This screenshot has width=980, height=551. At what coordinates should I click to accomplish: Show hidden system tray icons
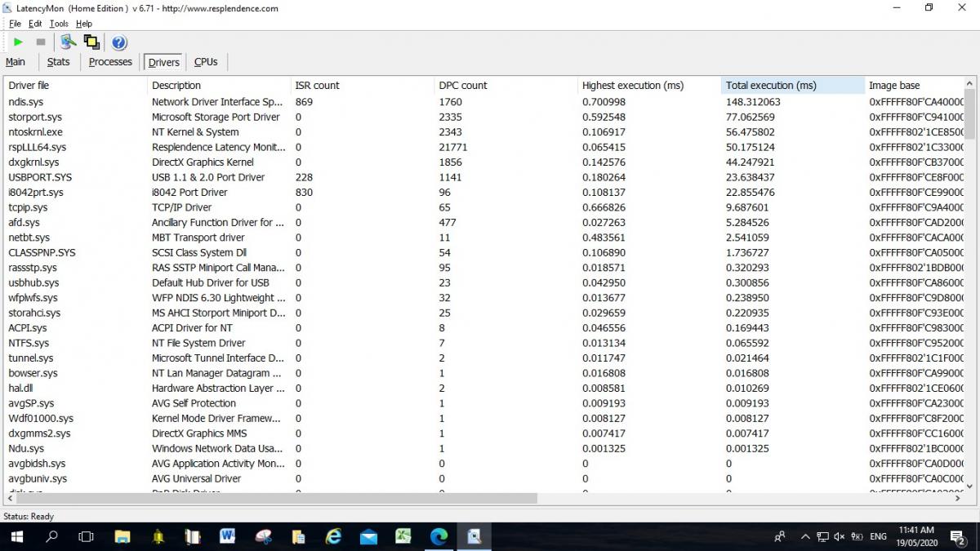tap(805, 536)
